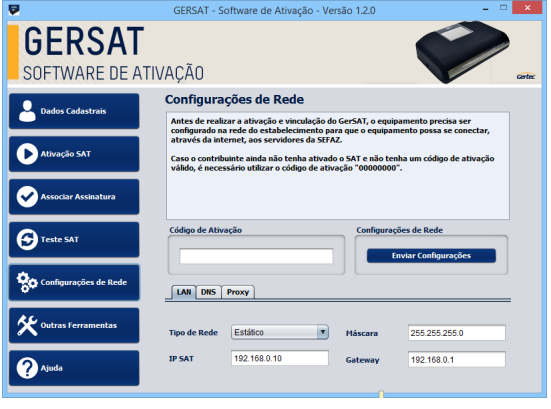The image size is (551, 409).
Task: Click the IP SAT label
Action: point(181,359)
